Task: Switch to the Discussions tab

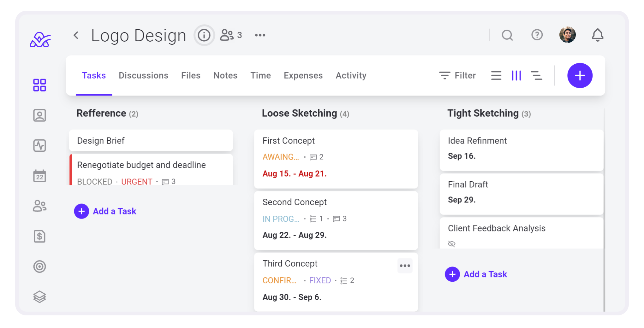Action: click(144, 75)
